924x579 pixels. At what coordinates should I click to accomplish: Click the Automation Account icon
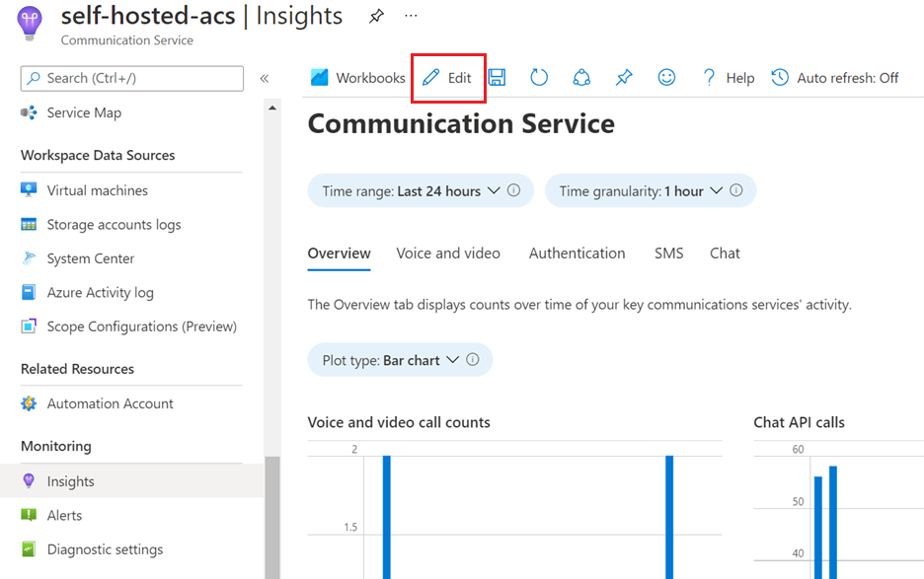[x=31, y=403]
